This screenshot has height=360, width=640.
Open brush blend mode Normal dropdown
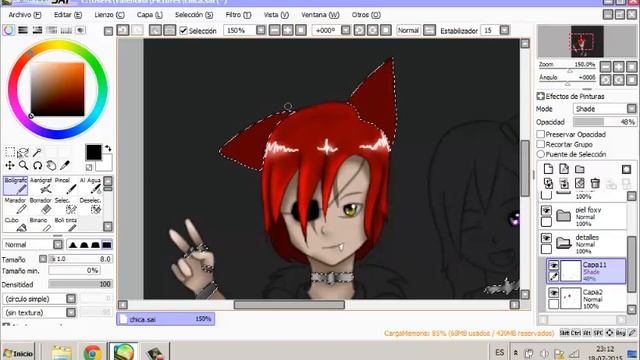tap(58, 244)
